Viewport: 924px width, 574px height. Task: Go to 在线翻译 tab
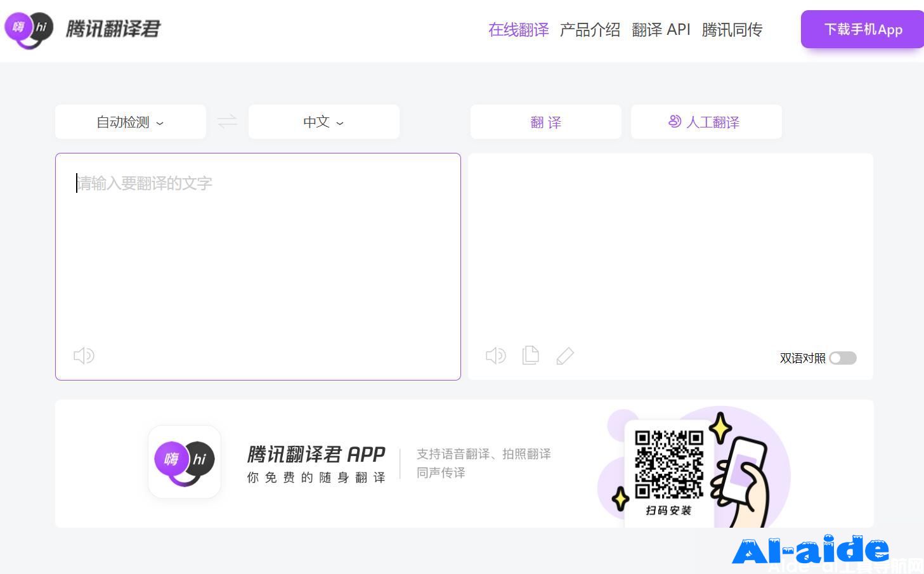pyautogui.click(x=519, y=30)
